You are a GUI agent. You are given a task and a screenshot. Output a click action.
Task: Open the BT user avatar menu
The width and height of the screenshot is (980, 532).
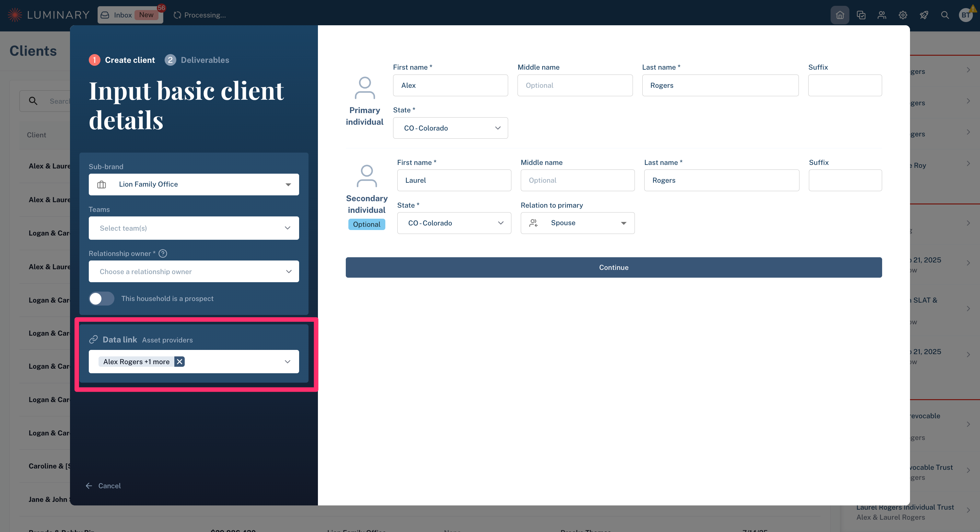pos(965,15)
